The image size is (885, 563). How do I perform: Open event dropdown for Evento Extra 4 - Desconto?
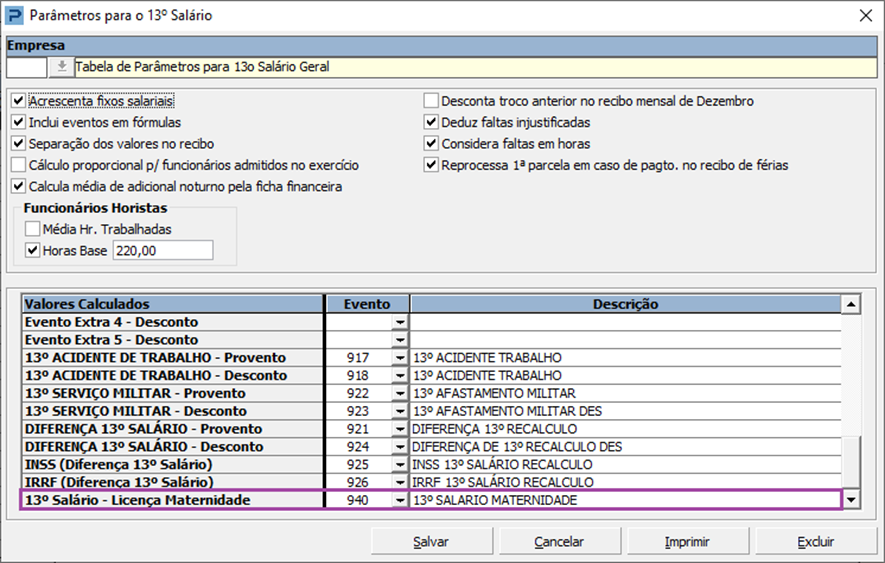pyautogui.click(x=400, y=322)
